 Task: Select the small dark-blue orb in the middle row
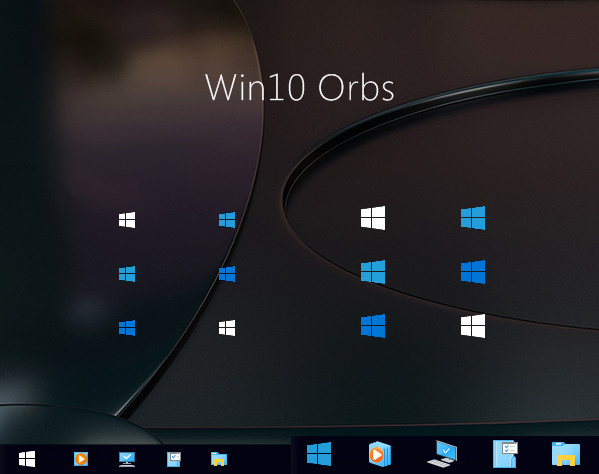coord(227,274)
